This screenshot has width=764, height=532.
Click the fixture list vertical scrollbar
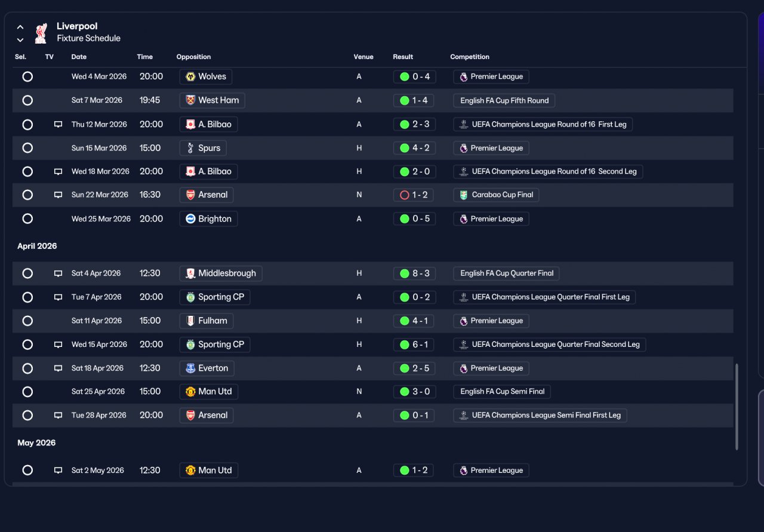tap(737, 406)
